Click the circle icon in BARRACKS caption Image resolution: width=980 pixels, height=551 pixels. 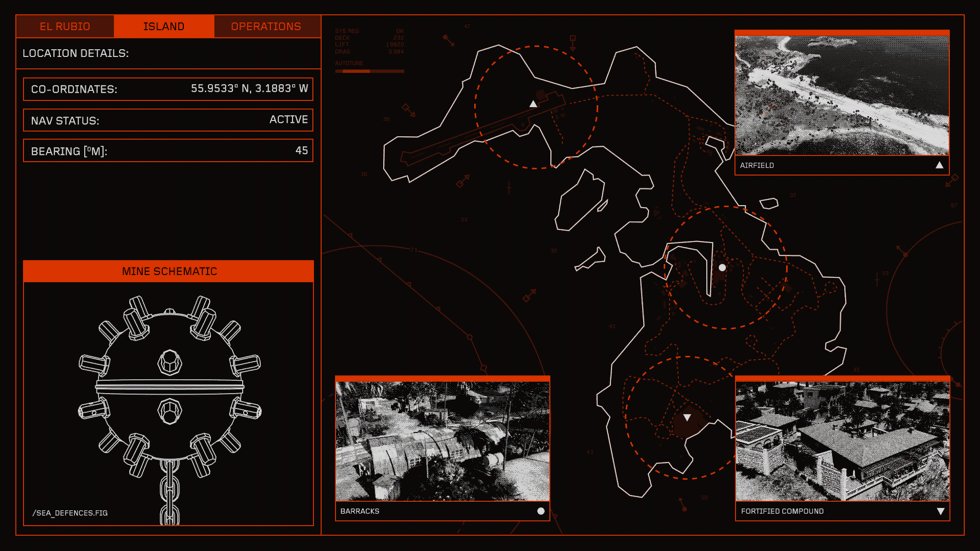tap(541, 511)
